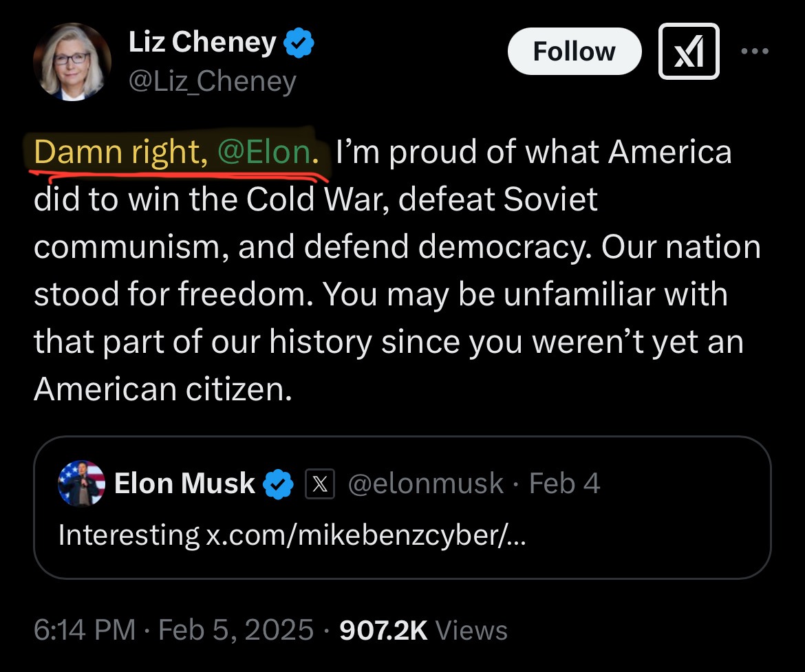Open the @Liz_Cheney handle

click(212, 81)
